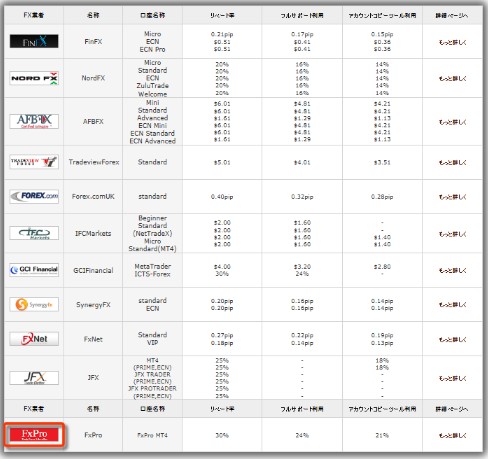The image size is (488, 459).
Task: Select the highlighted red FxPro logo
Action: point(34,435)
